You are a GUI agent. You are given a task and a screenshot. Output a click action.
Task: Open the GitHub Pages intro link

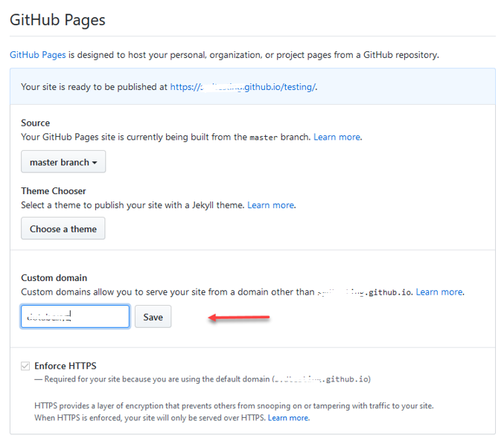pyautogui.click(x=38, y=55)
